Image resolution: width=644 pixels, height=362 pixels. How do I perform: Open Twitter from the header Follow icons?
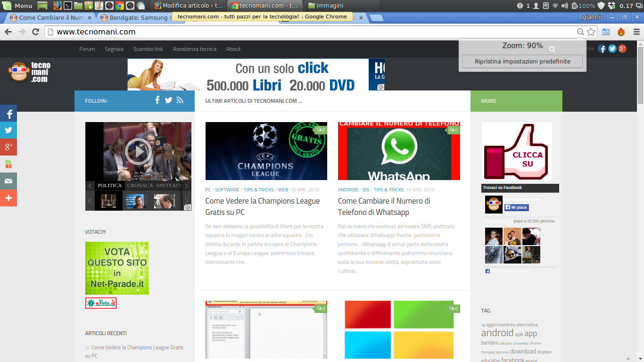tap(612, 49)
